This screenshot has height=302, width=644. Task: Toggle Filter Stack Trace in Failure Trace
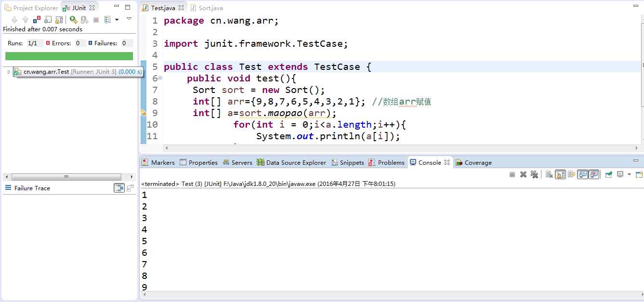(x=119, y=188)
